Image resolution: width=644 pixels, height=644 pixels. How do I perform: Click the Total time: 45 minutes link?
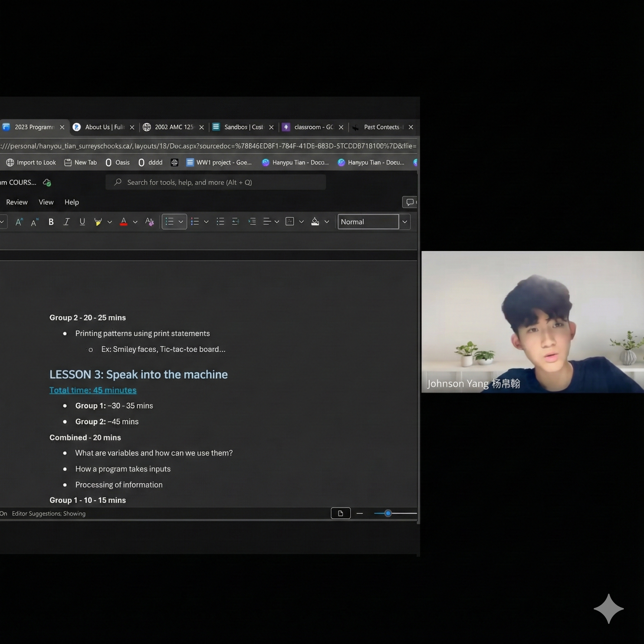(93, 390)
